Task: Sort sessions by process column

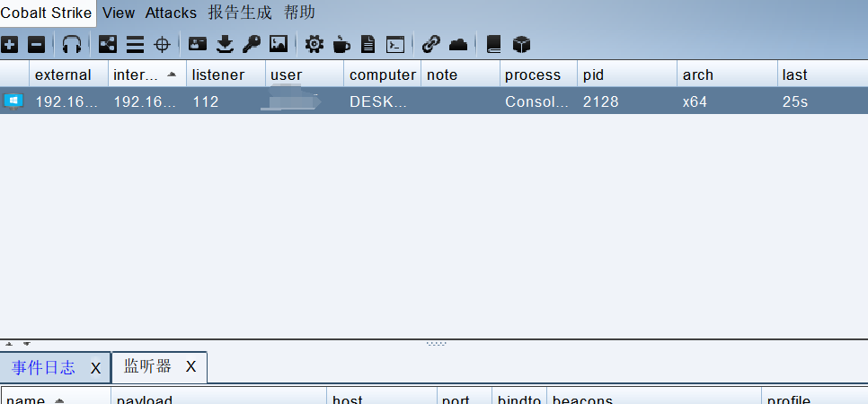Action: tap(538, 75)
